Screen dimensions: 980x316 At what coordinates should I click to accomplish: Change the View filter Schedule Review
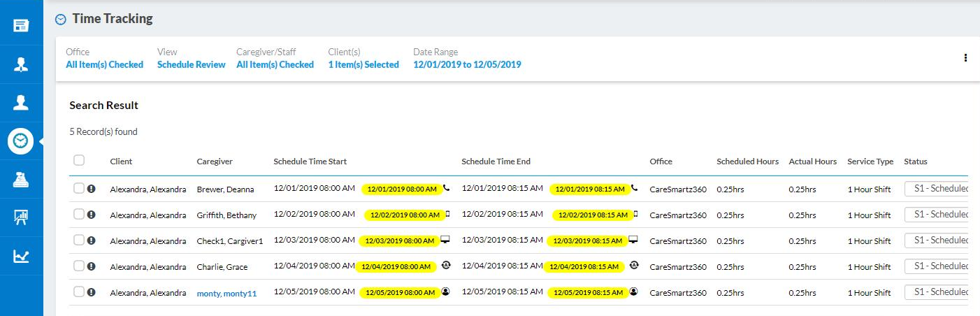pos(192,64)
